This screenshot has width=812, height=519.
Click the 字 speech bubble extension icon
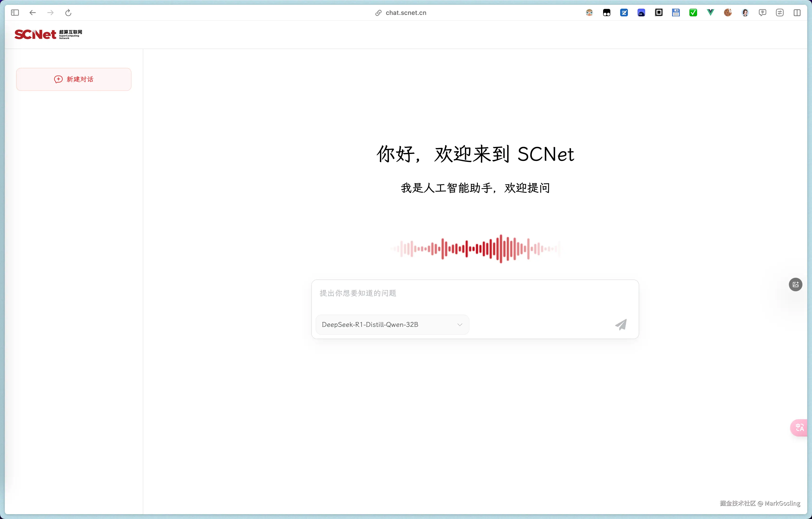click(762, 13)
